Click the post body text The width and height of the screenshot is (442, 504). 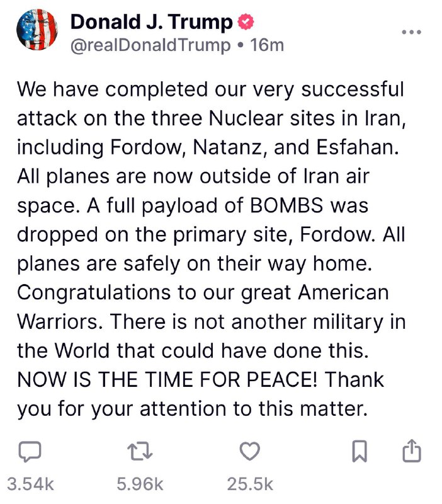[x=212, y=249]
